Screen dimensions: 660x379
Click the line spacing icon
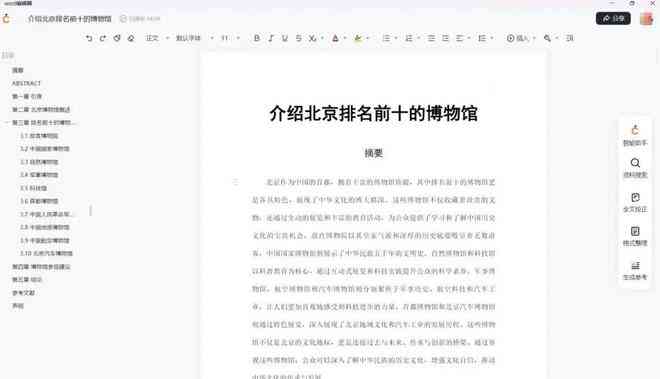coord(482,38)
